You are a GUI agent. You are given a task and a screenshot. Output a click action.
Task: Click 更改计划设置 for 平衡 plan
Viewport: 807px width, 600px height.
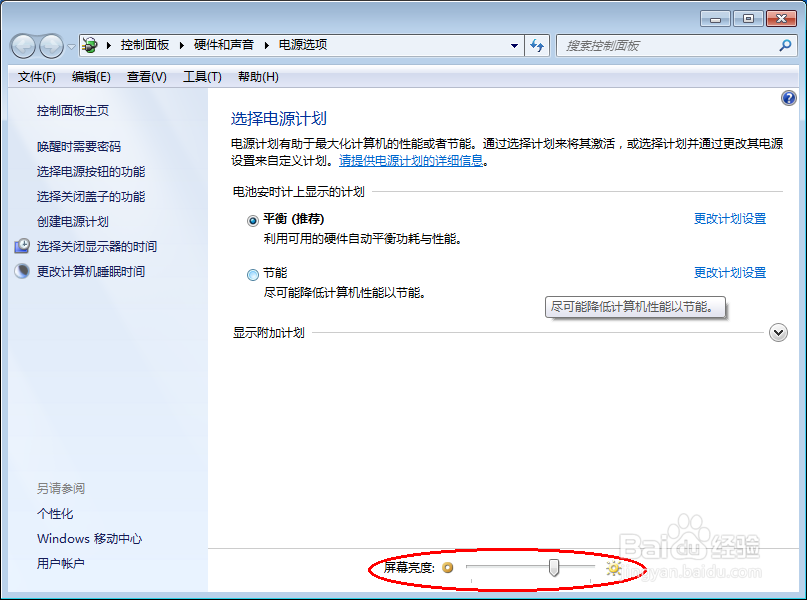pos(730,219)
